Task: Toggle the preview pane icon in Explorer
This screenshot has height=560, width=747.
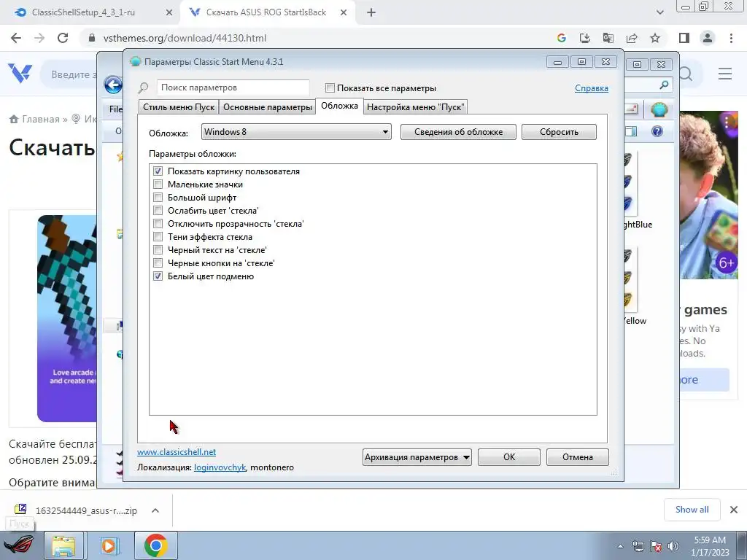Action: coord(632,131)
